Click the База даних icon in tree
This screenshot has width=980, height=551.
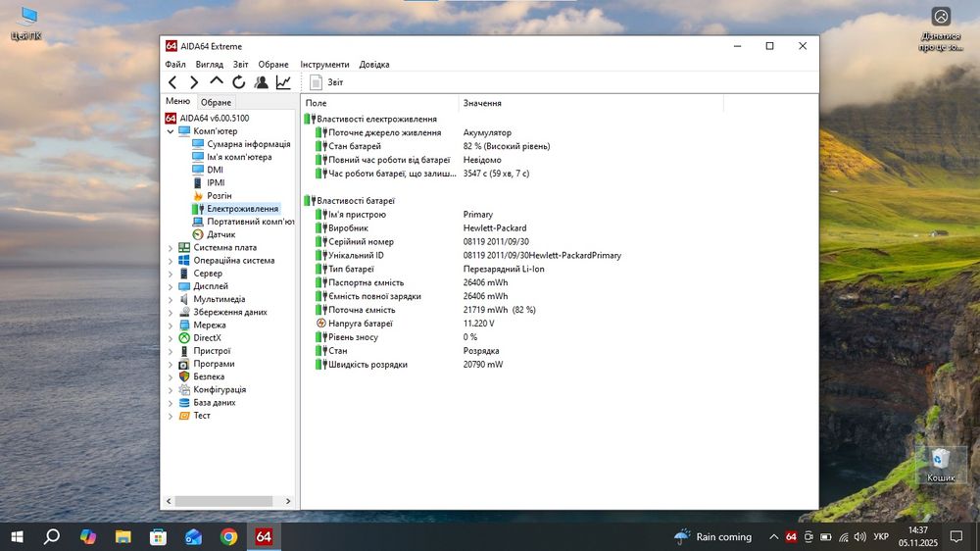click(x=184, y=403)
